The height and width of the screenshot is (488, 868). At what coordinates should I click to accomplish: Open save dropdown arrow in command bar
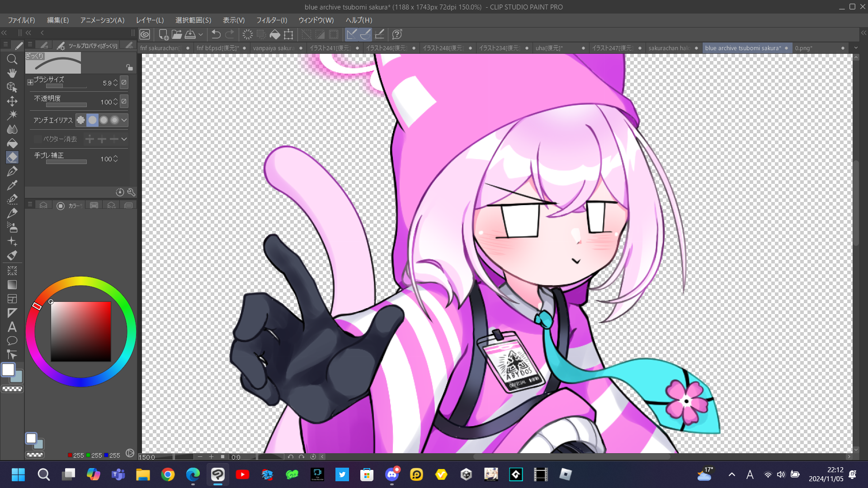201,34
